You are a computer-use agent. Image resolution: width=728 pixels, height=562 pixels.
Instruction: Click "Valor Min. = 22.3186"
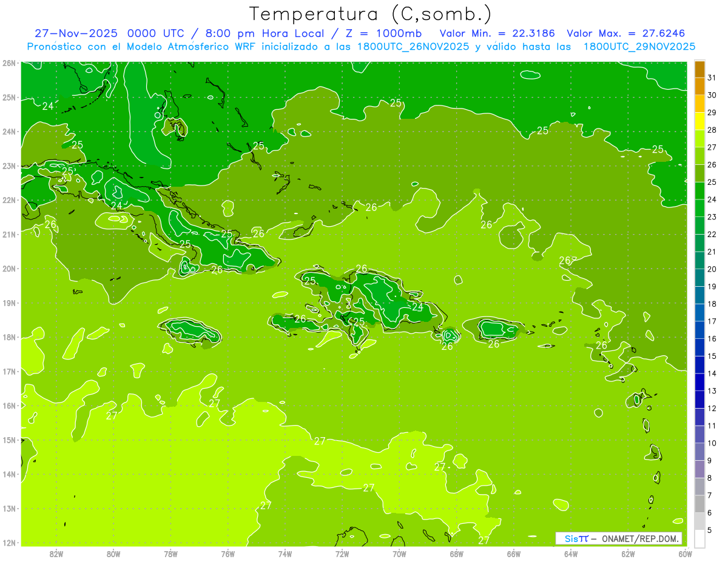tap(498, 33)
